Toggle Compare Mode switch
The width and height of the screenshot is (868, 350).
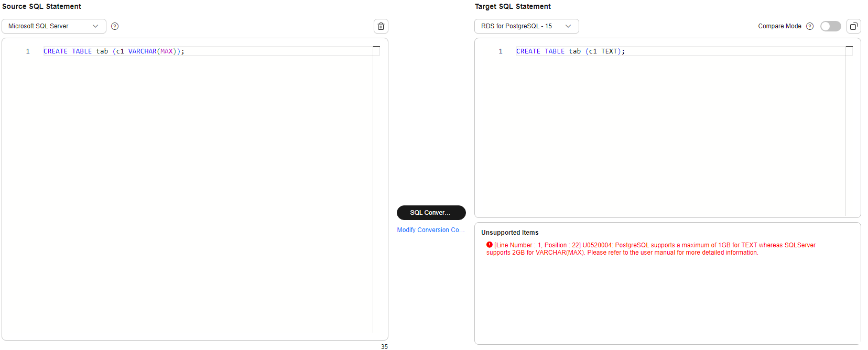(x=831, y=26)
